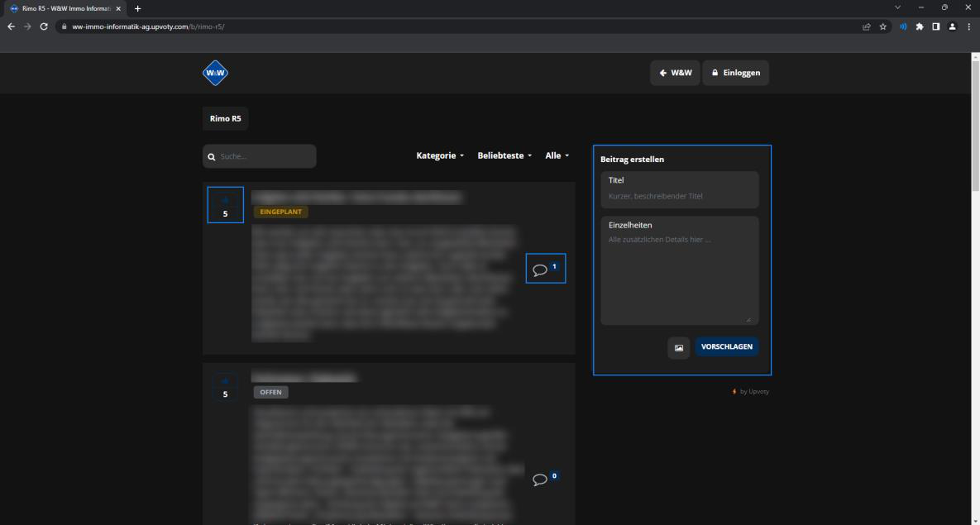The image size is (980, 525).
Task: Focus the Suche search field
Action: (x=260, y=156)
